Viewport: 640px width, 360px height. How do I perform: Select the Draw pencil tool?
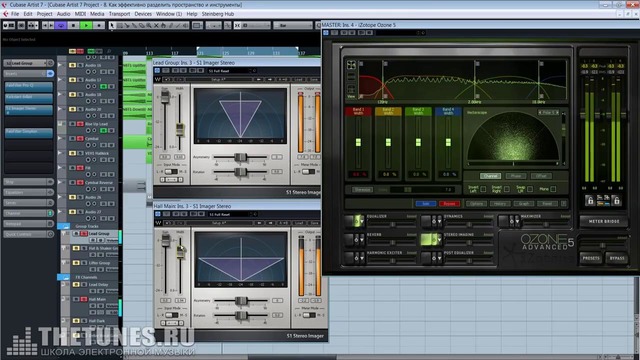(171, 25)
